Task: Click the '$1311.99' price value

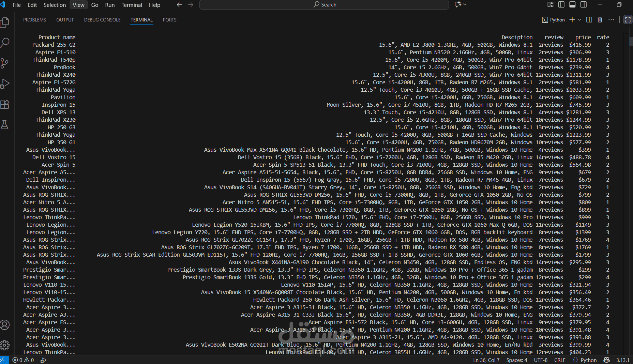Action: (578, 75)
